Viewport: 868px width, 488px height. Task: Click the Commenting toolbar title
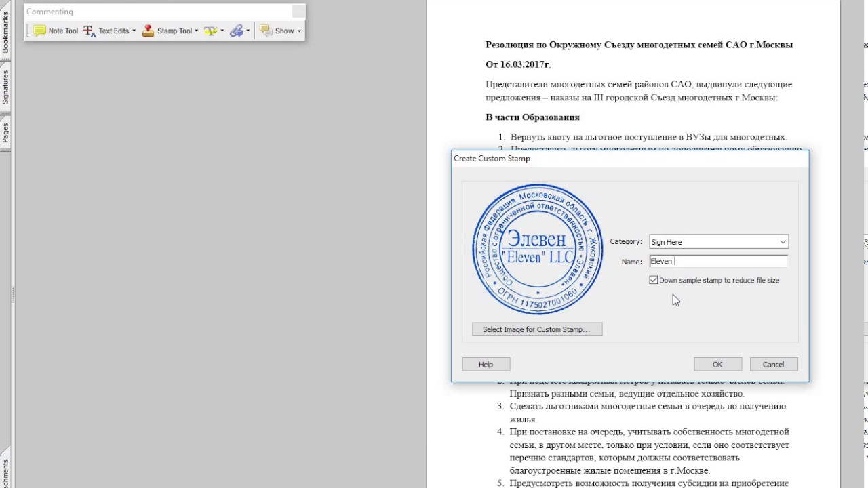pyautogui.click(x=50, y=12)
